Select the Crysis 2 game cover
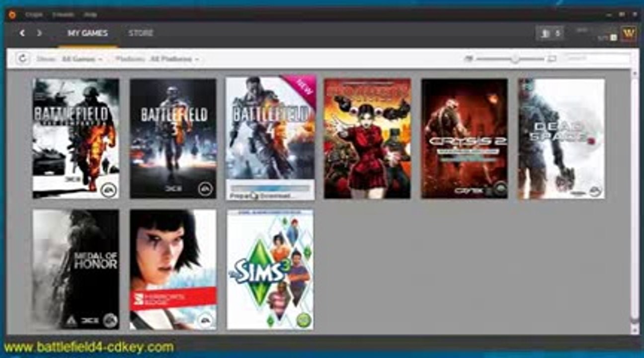The height and width of the screenshot is (358, 644). [x=465, y=138]
